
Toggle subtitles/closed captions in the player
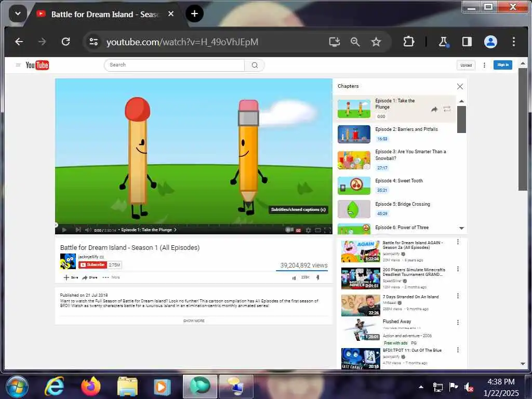pos(299,230)
